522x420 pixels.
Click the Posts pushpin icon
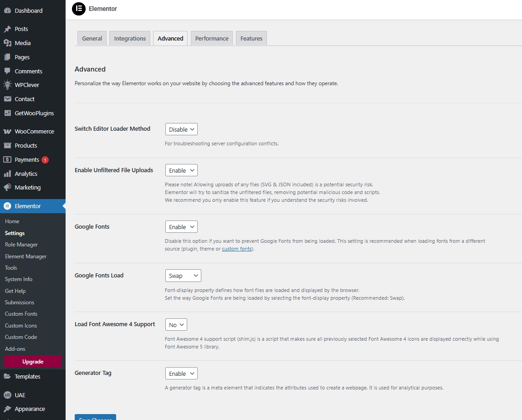tap(7, 29)
